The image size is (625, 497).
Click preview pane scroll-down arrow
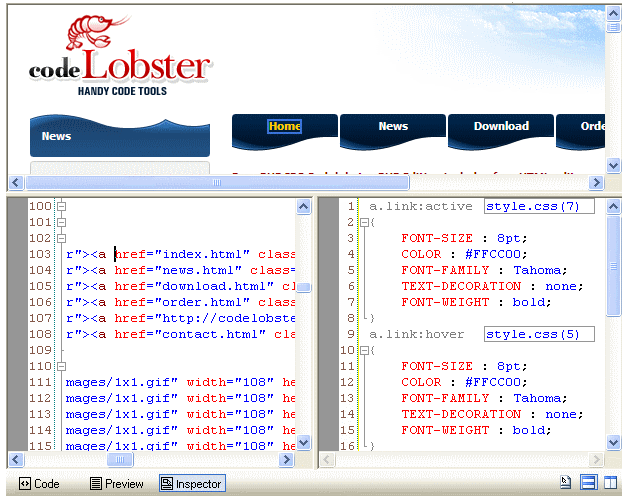(x=613, y=165)
